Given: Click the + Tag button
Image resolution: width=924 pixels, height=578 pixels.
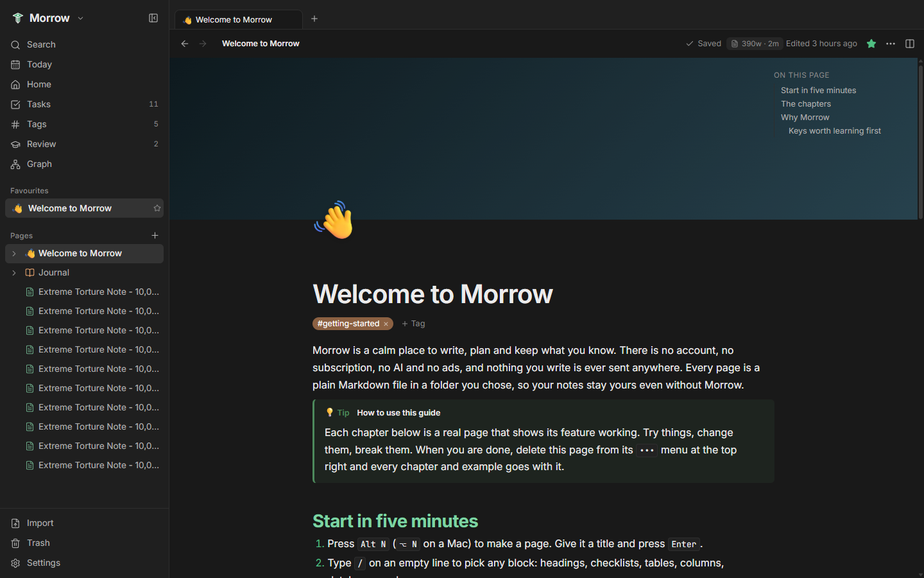Looking at the screenshot, I should [x=413, y=324].
